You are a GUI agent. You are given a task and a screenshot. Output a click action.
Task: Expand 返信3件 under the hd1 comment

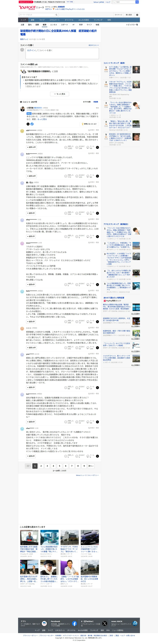coord(31,321)
